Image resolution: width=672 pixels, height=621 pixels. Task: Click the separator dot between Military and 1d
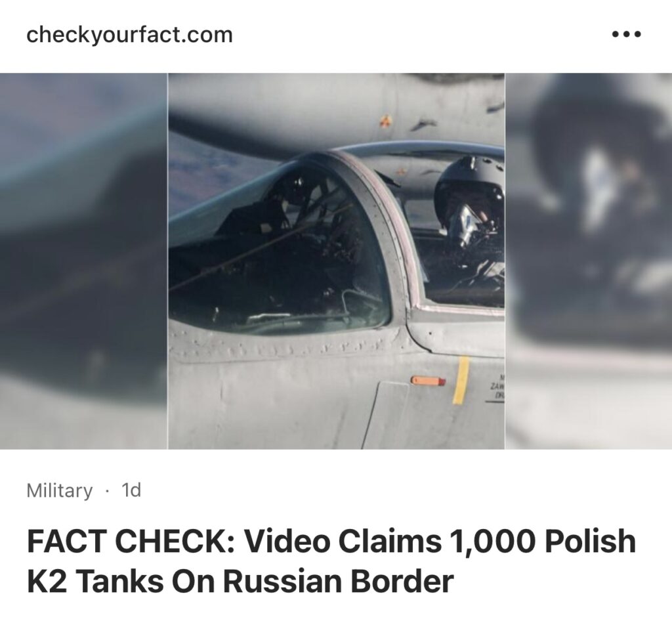107,491
